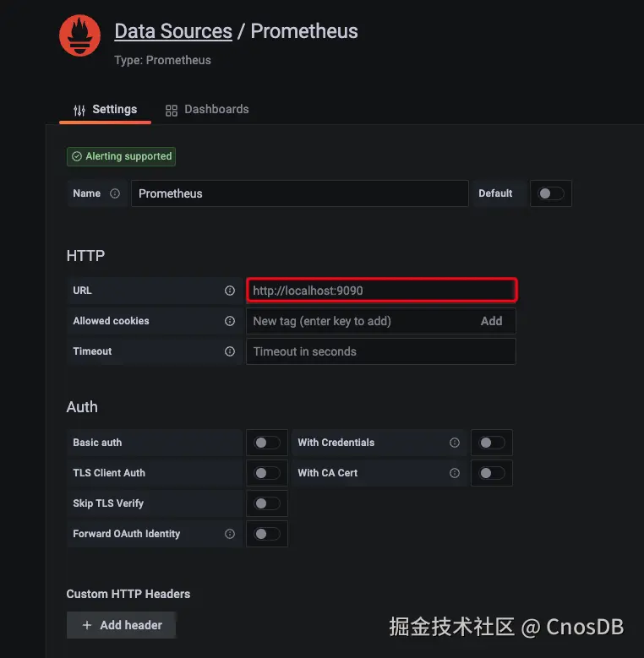Switch to the Settings tab
Screen dimensions: 644x658
105,110
